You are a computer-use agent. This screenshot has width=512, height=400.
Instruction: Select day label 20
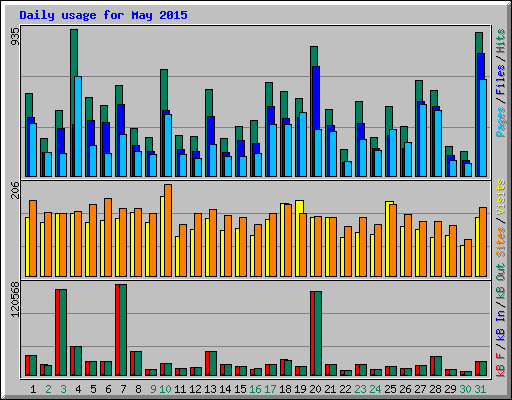[315, 389]
